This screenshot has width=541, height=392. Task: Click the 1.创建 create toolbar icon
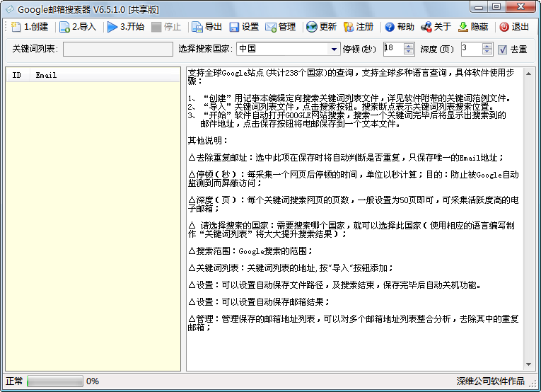point(16,27)
